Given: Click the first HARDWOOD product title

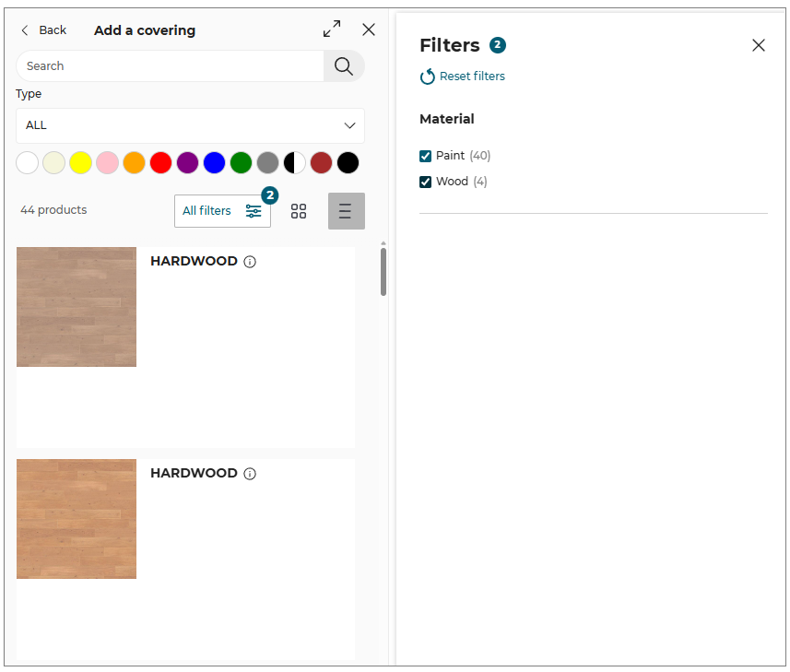Looking at the screenshot, I should pos(194,262).
